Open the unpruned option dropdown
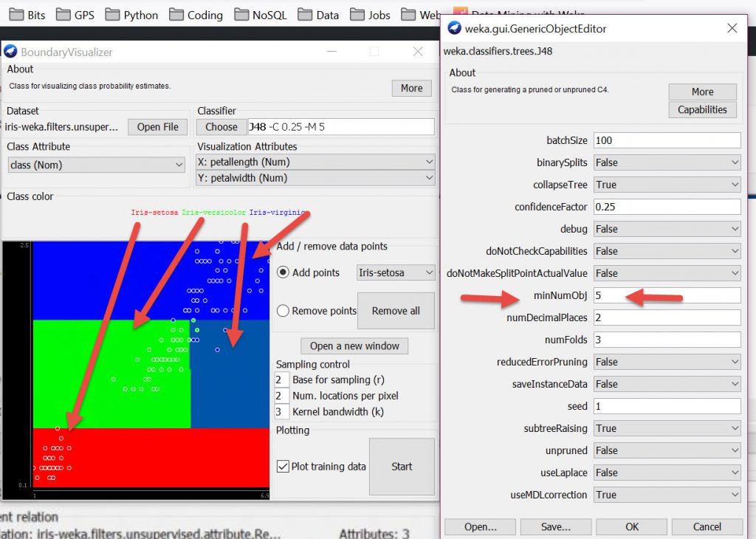The height and width of the screenshot is (539, 756). [x=667, y=450]
